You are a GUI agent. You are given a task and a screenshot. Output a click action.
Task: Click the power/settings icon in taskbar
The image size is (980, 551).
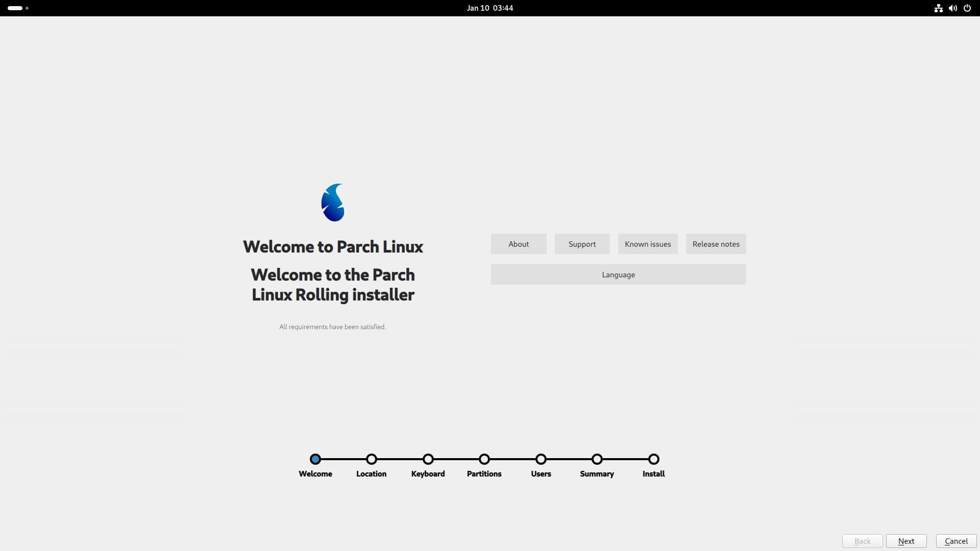tap(967, 8)
